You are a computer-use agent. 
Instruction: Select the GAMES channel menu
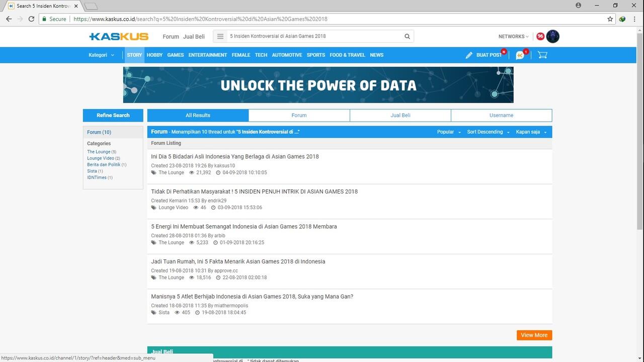pyautogui.click(x=176, y=55)
